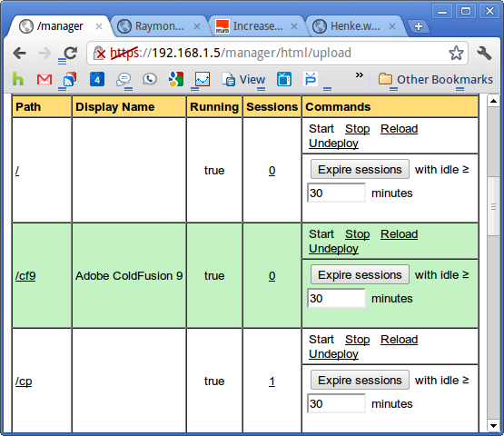The image size is (504, 436).
Task: Open the Other Bookmarks folder
Action: point(436,79)
